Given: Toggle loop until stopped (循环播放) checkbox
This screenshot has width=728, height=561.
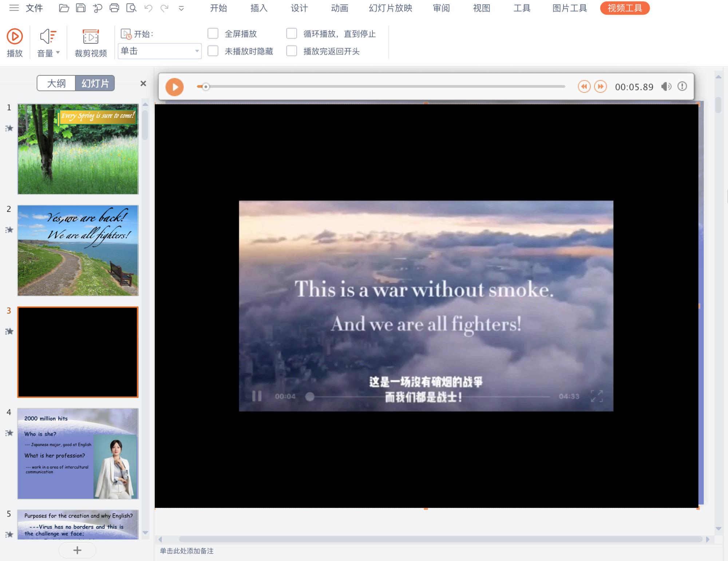Looking at the screenshot, I should point(292,33).
